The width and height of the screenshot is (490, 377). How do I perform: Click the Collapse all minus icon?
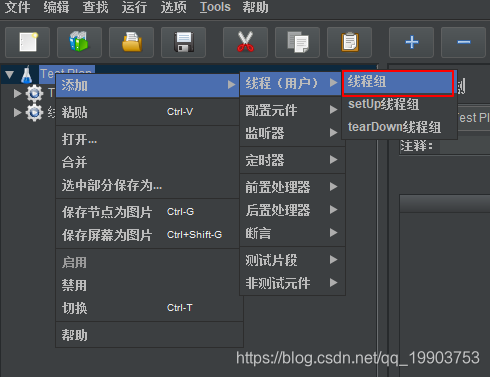click(x=463, y=42)
